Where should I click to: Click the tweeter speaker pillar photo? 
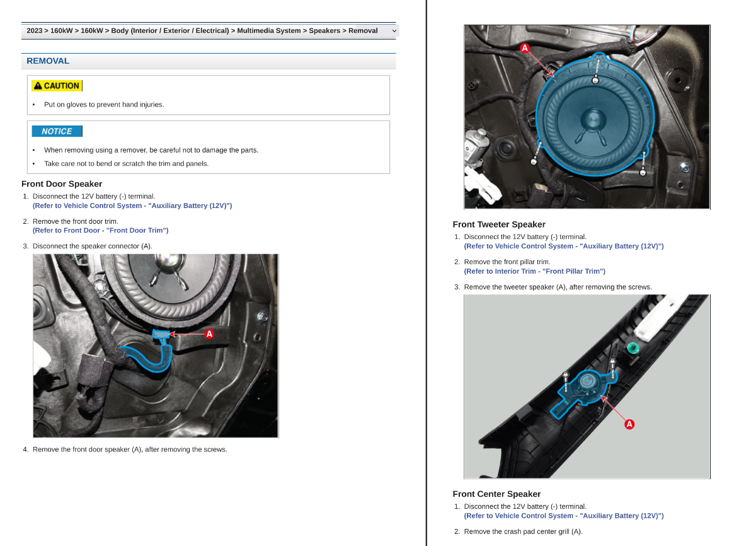[x=587, y=387]
